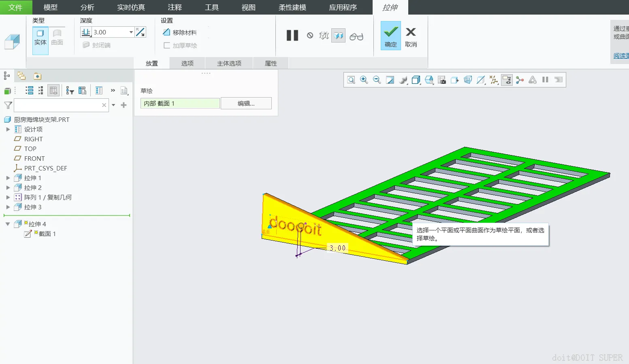629x364 pixels.
Task: Switch to the 主体选项 tab
Action: 229,64
